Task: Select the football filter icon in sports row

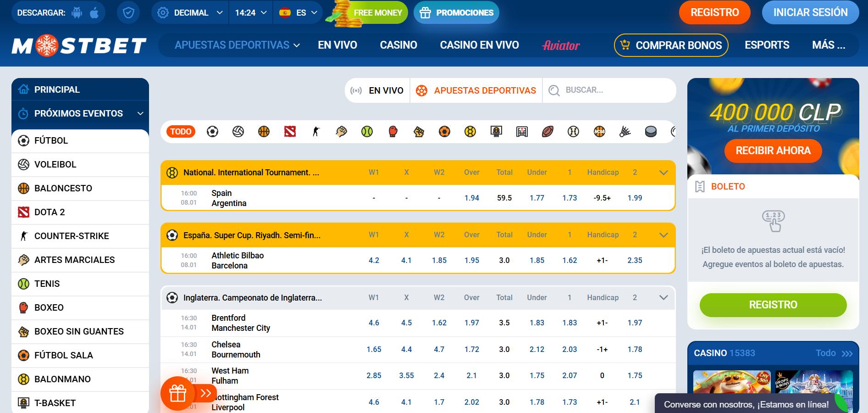Action: click(212, 132)
